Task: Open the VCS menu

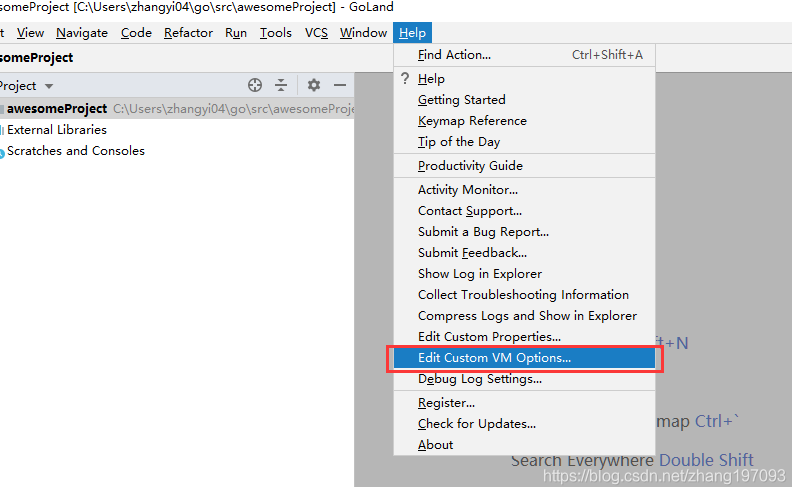Action: click(316, 33)
